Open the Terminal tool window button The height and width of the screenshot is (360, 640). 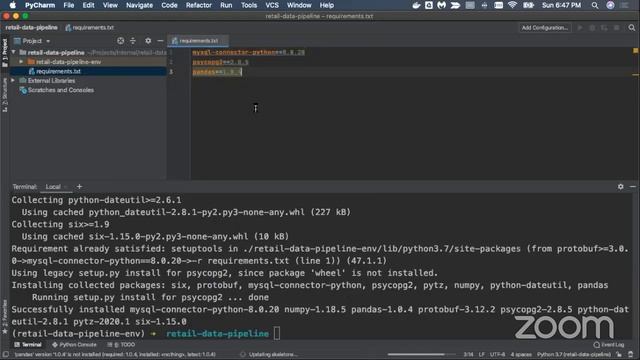coord(28,345)
